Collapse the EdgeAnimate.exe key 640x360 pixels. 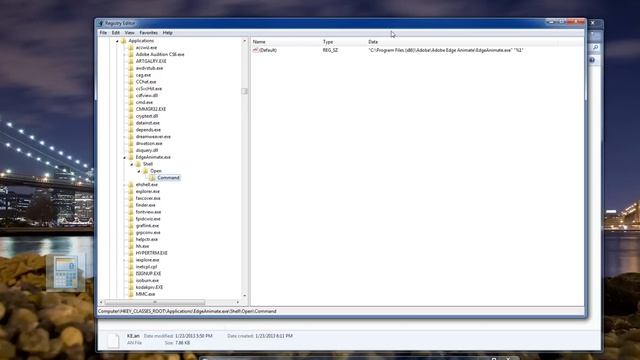(x=124, y=158)
